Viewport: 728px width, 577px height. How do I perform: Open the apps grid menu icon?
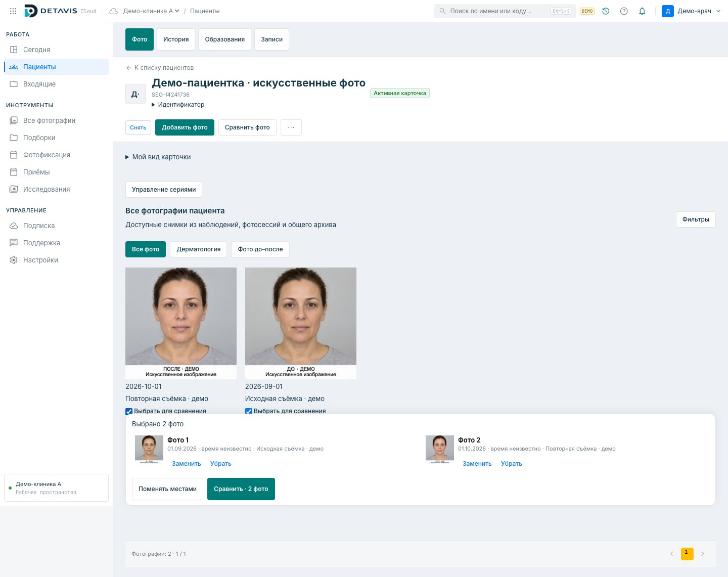(x=13, y=11)
